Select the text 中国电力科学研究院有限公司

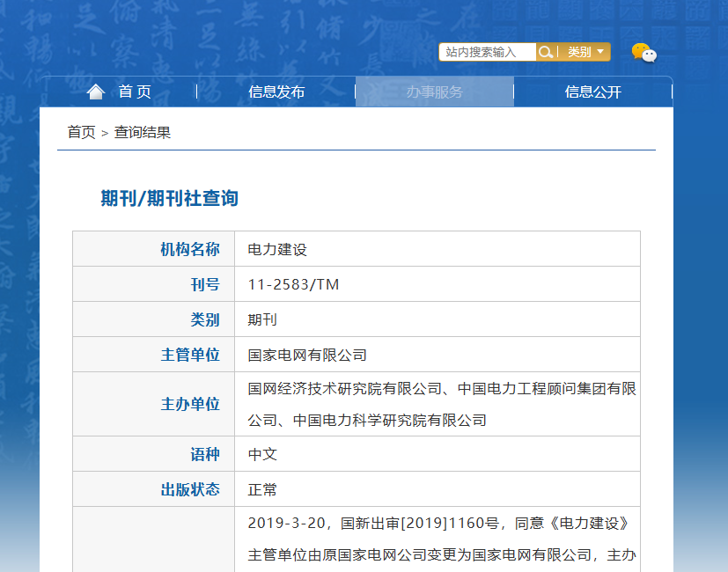click(x=390, y=420)
